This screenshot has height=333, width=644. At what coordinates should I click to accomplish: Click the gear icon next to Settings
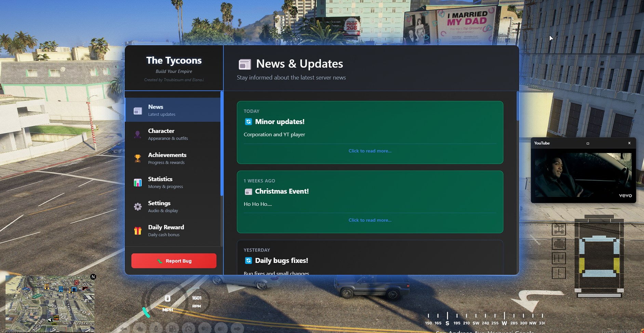[138, 207]
